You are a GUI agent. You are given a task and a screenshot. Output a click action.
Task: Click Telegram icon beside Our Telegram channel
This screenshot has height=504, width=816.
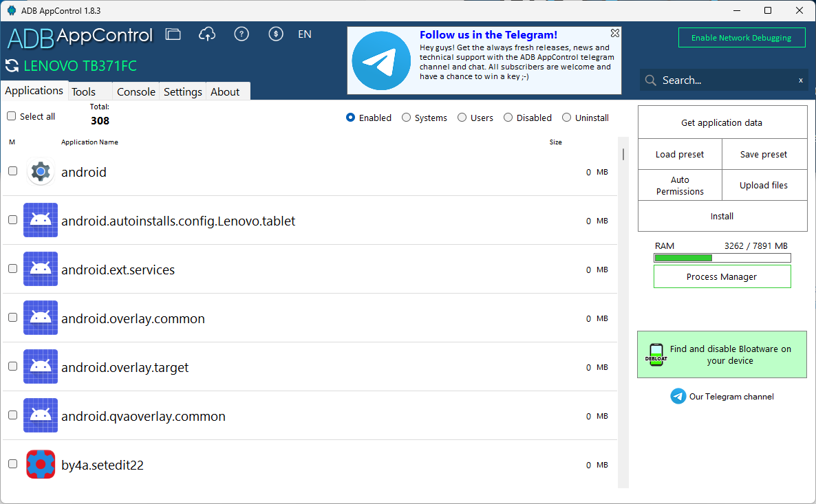click(x=678, y=396)
